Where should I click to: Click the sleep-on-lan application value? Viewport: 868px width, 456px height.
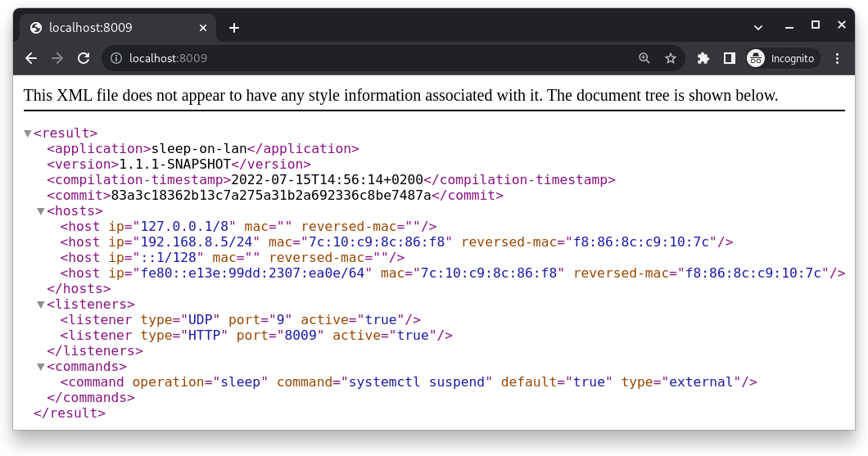[x=199, y=149]
